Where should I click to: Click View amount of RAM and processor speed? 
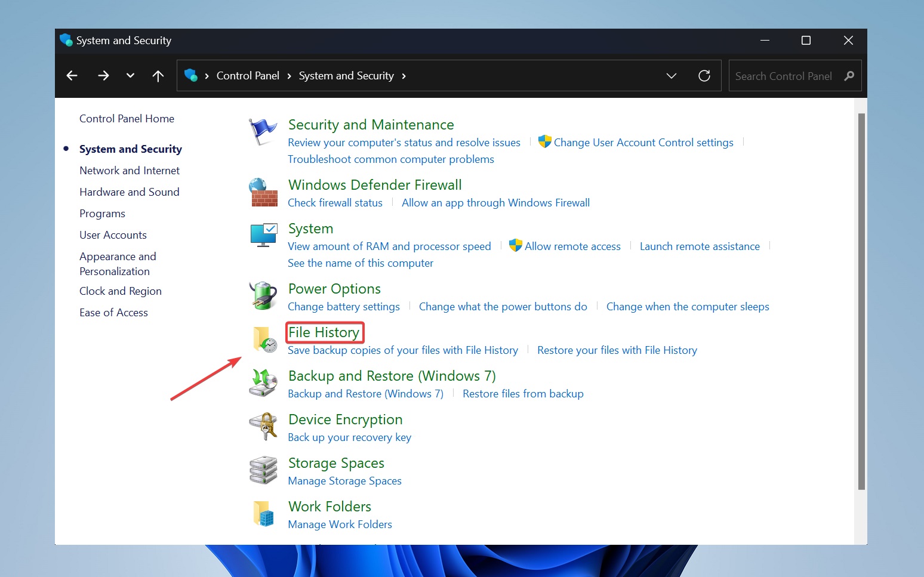click(x=389, y=246)
